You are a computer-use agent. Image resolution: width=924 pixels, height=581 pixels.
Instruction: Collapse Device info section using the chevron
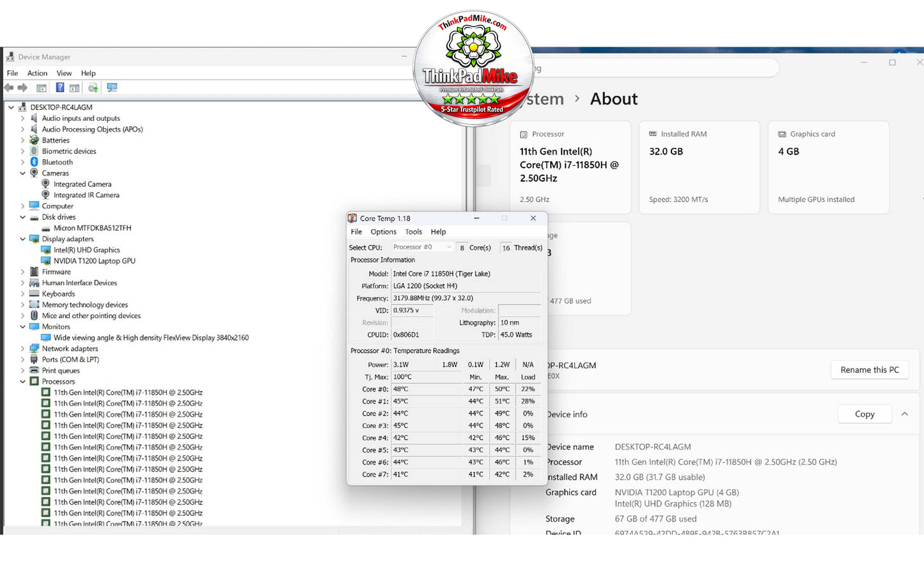(905, 414)
